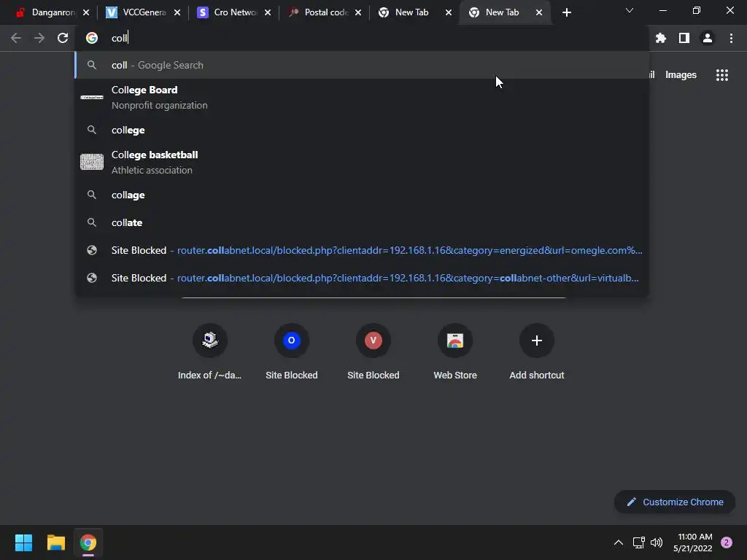Click Chrome icon in taskbar

(88, 542)
